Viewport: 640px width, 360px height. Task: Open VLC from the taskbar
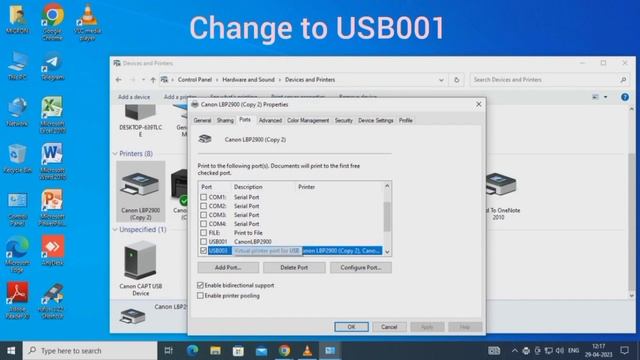307,351
